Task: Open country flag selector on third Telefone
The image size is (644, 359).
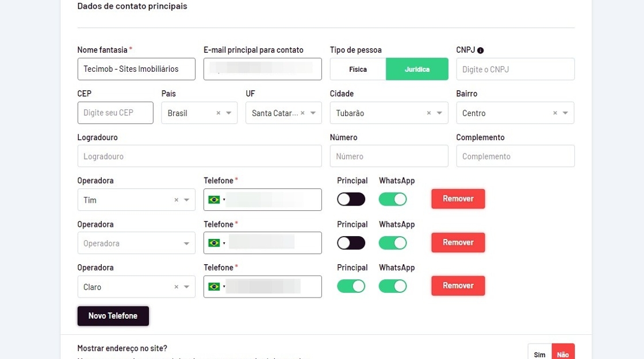Action: pyautogui.click(x=216, y=287)
